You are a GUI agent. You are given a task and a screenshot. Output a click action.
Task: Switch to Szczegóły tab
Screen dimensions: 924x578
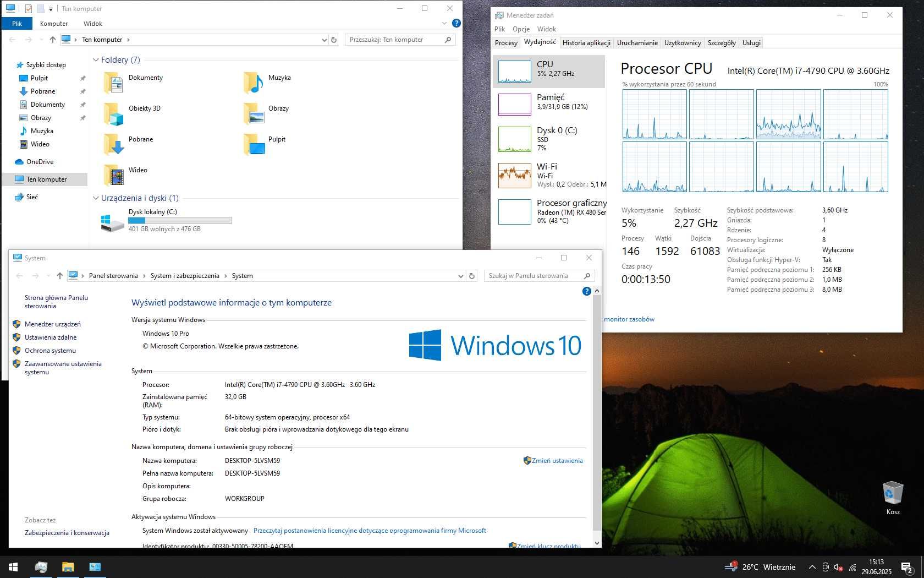(722, 43)
